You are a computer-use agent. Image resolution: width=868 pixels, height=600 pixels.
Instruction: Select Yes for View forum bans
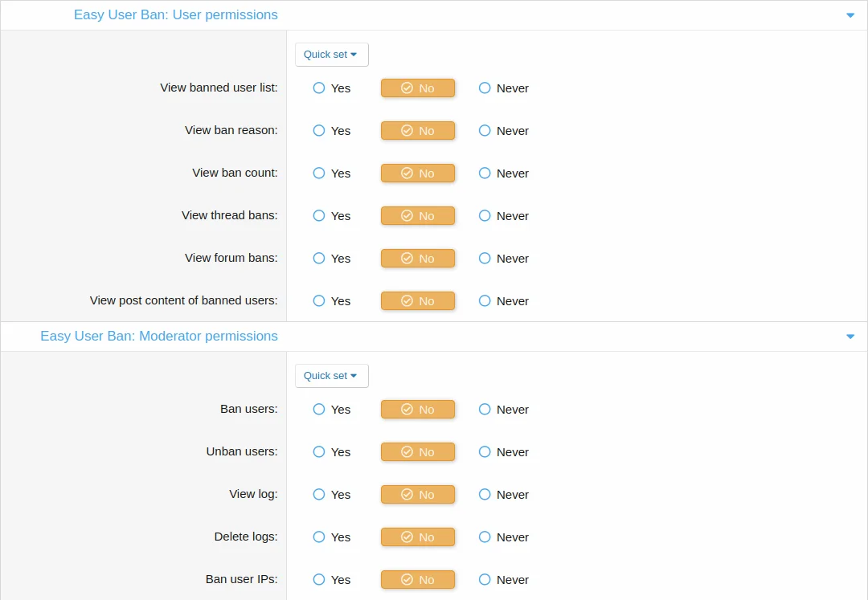coord(319,259)
